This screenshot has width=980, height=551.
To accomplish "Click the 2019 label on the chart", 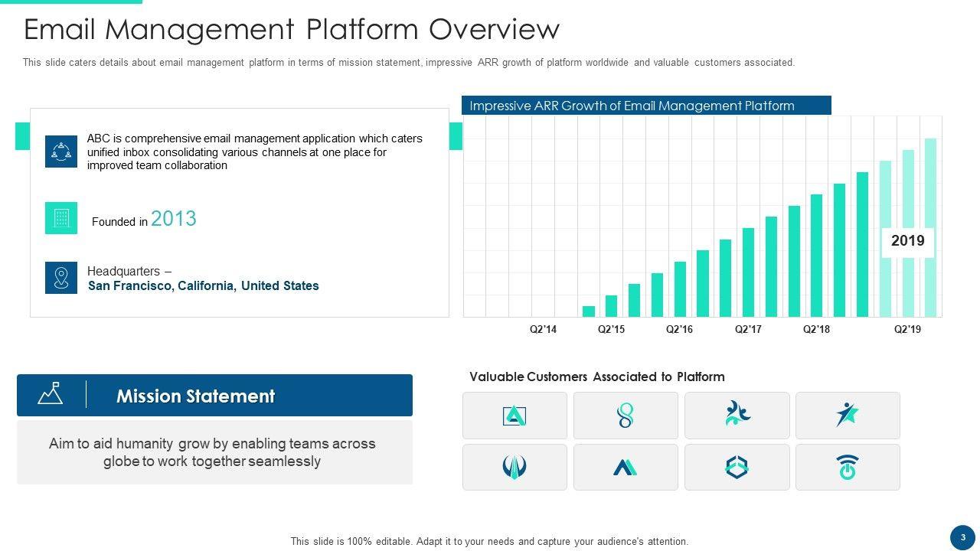I will click(x=907, y=241).
